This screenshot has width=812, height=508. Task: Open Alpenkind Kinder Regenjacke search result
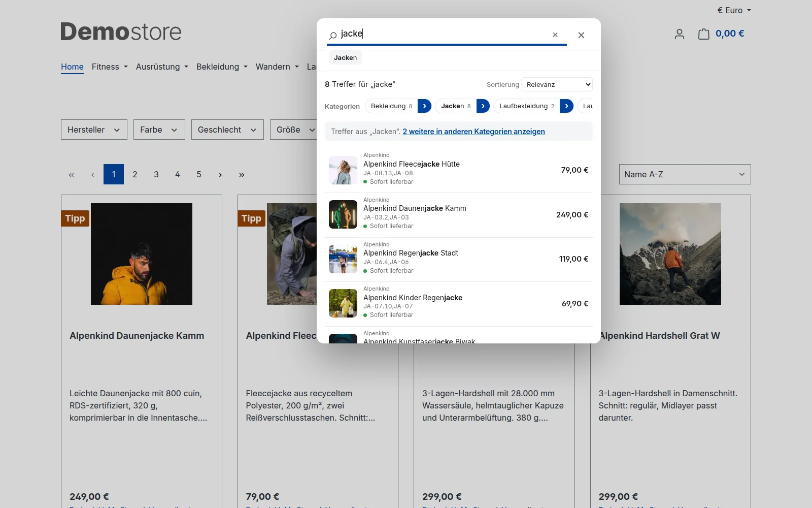(x=459, y=304)
